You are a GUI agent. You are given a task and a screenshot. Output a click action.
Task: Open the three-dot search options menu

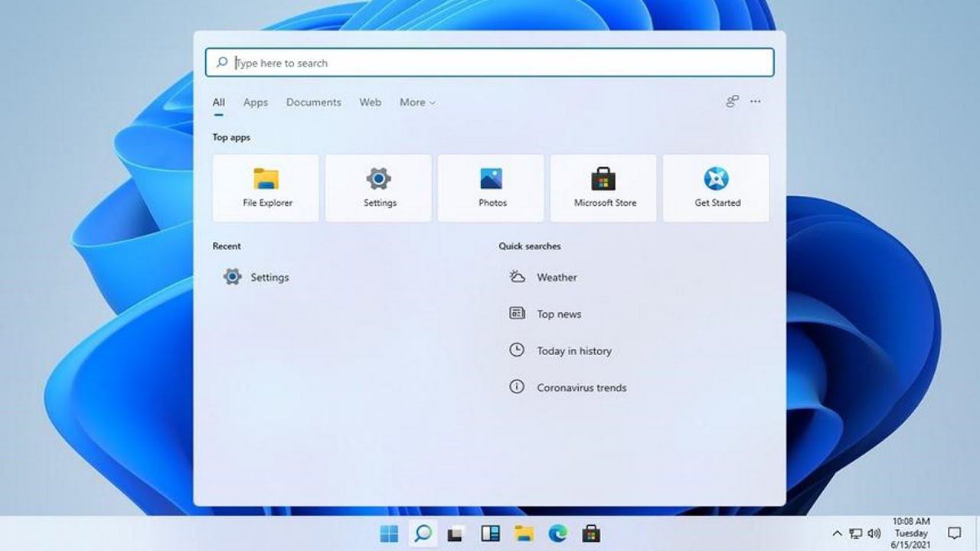[x=756, y=101]
